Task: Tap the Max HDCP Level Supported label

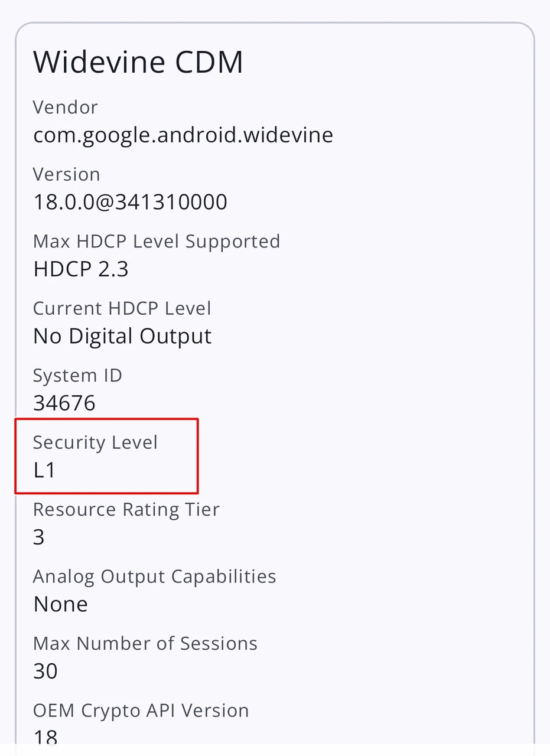Action: (157, 241)
